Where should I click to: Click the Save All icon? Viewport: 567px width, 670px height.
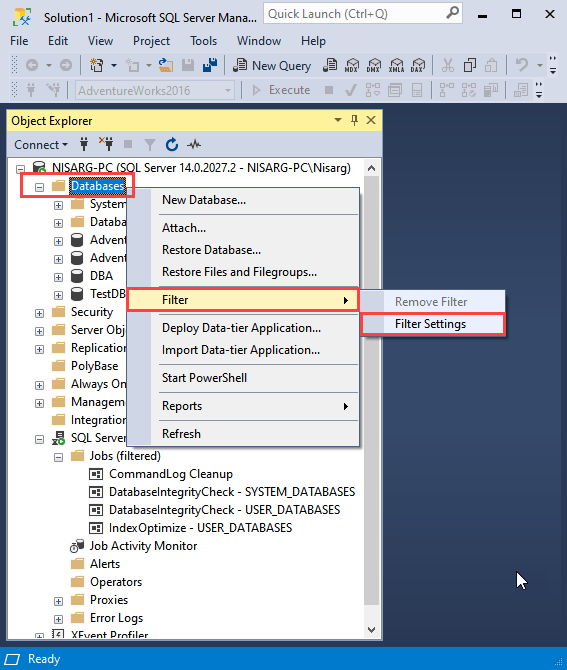210,65
